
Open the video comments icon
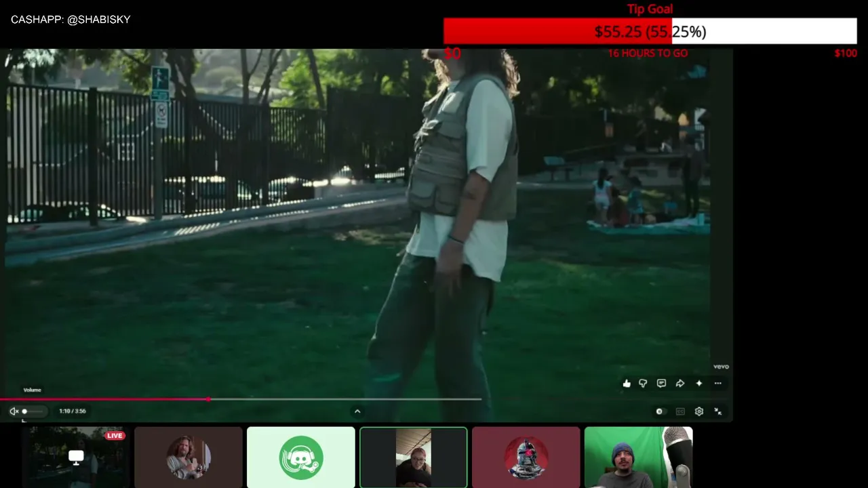[x=661, y=384]
